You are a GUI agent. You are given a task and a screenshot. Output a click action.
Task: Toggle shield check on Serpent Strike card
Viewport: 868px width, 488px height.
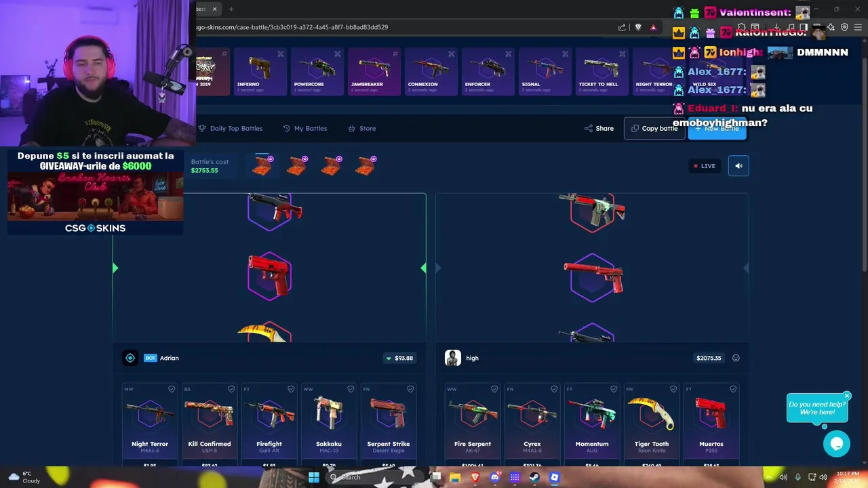(x=410, y=389)
